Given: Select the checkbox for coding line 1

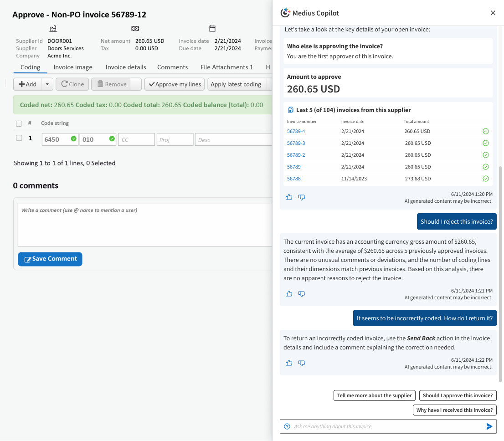Looking at the screenshot, I should point(19,138).
